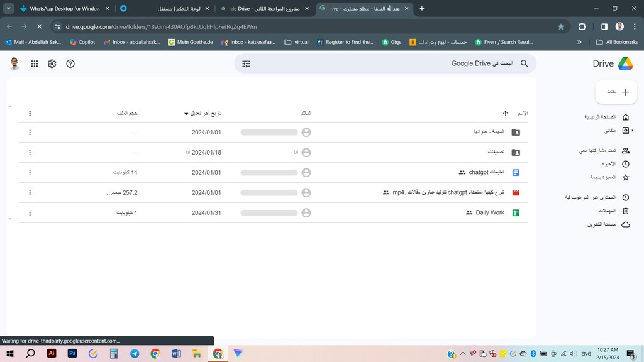Screen dimensions: 644x362
Task: Open the virtual bookmarks folder
Action: (296, 42)
